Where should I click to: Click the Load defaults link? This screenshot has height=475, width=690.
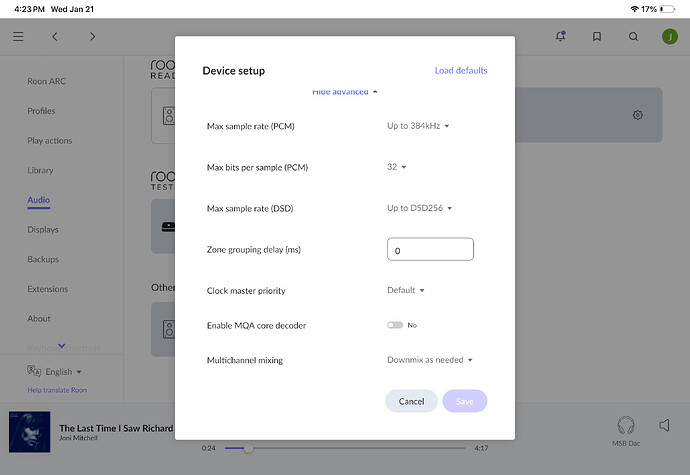461,71
